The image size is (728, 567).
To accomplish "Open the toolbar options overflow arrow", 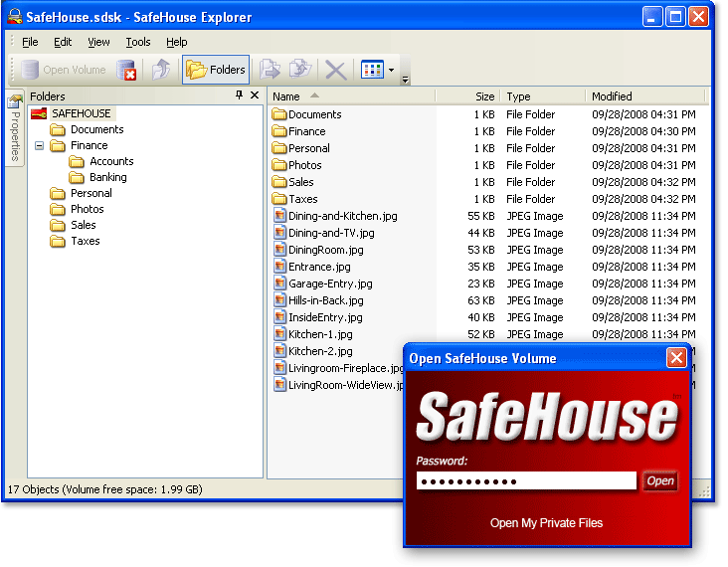I will [x=406, y=80].
